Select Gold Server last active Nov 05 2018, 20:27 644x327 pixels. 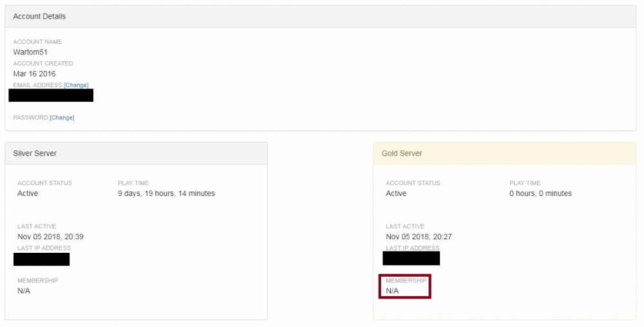coord(419,237)
